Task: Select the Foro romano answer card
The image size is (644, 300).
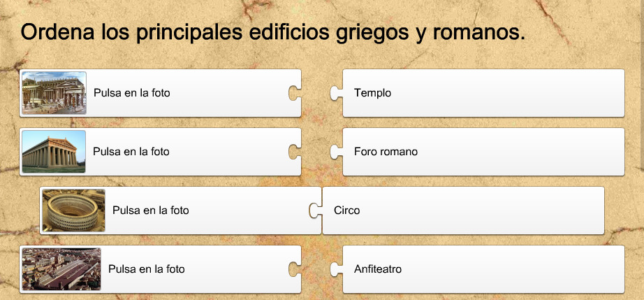Action: point(483,152)
